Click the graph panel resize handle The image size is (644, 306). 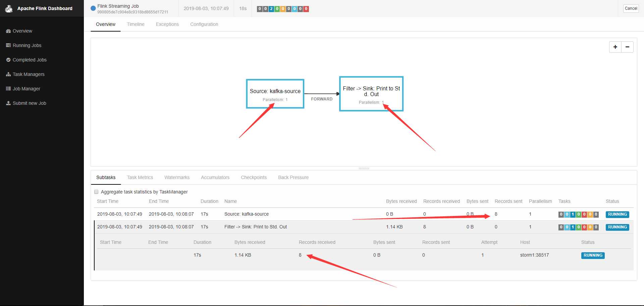click(x=364, y=168)
